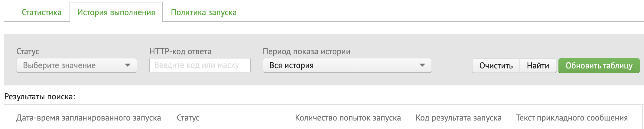Expand the Вся история period dropdown
The image size is (644, 129).
[x=342, y=65]
